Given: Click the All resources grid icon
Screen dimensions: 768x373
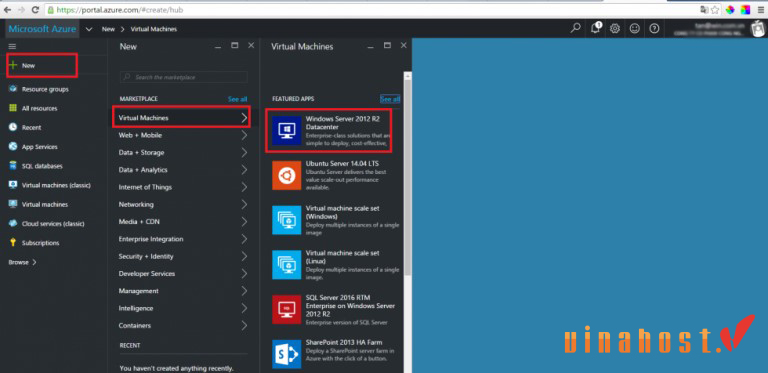Looking at the screenshot, I should [13, 108].
